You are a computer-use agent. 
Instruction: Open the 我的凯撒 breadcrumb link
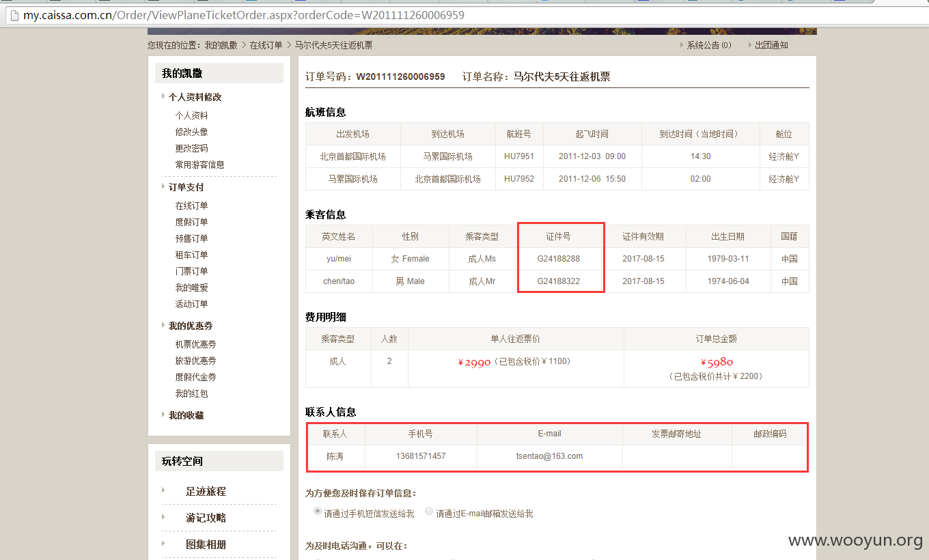(221, 45)
